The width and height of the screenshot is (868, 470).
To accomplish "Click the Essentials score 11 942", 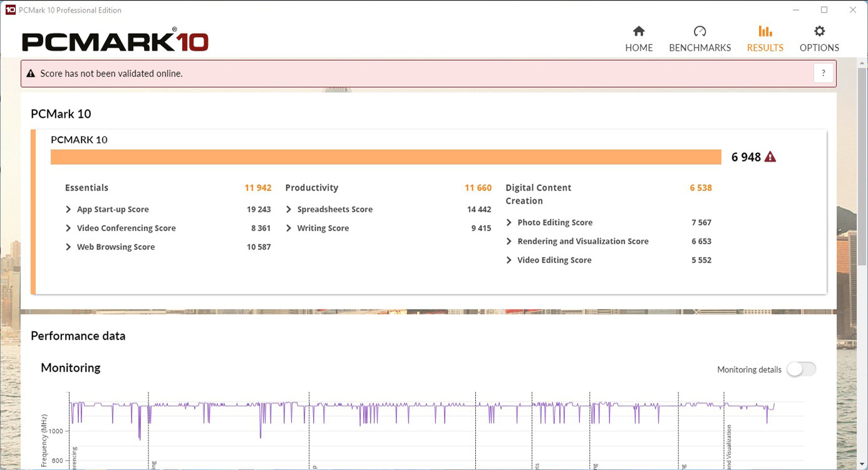I will point(258,187).
